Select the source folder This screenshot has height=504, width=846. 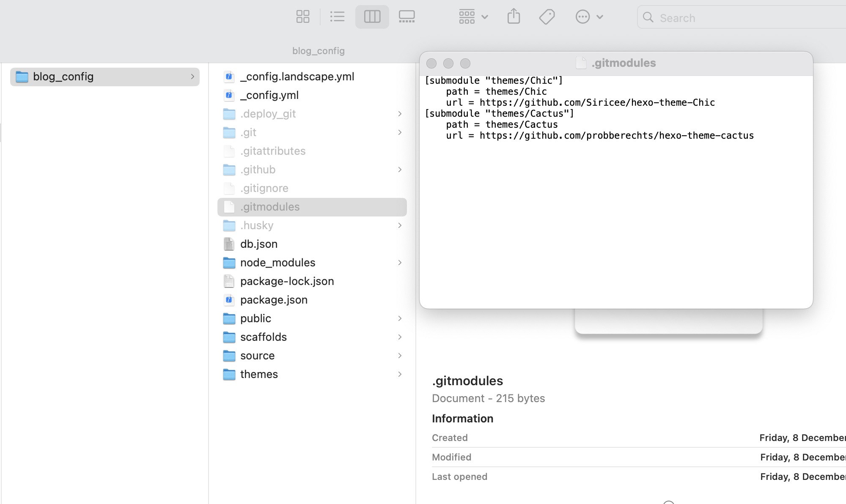coord(257,356)
